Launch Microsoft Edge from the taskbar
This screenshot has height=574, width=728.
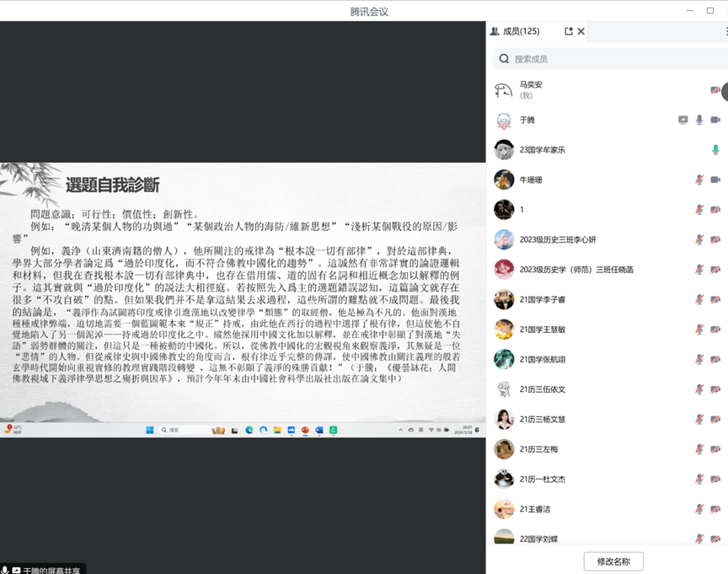[x=248, y=432]
